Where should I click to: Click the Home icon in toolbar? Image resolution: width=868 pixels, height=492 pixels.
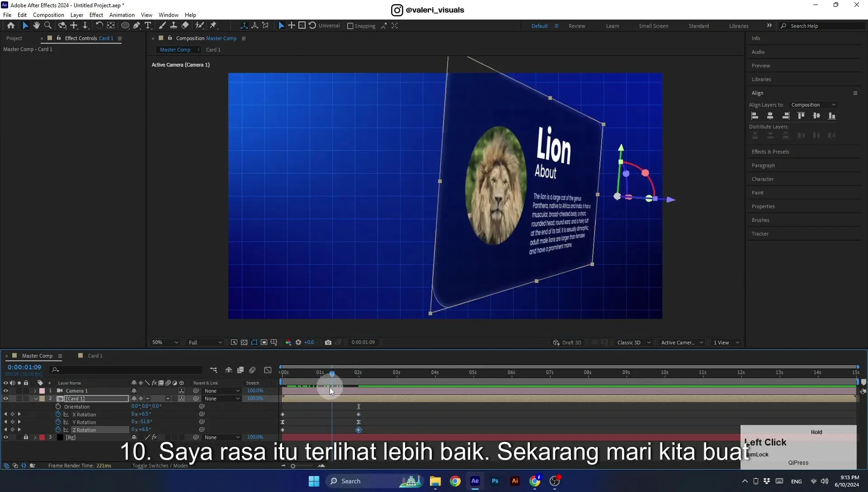point(11,26)
